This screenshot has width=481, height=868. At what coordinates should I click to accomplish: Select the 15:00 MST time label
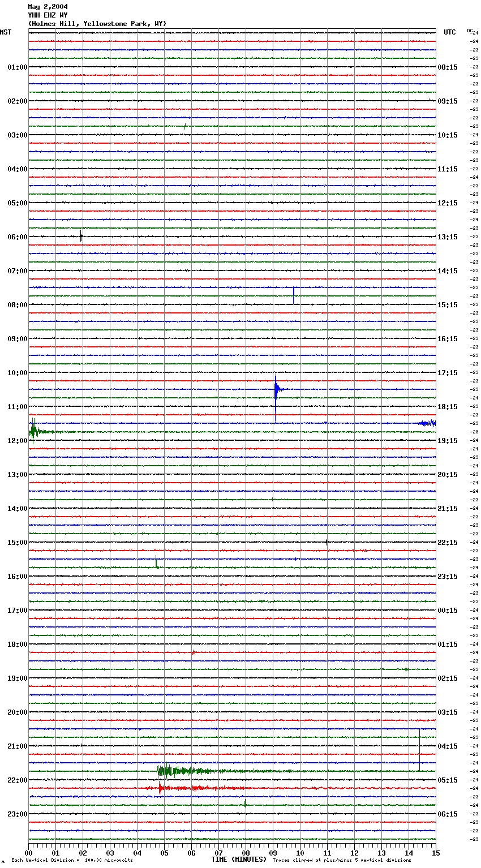(18, 543)
